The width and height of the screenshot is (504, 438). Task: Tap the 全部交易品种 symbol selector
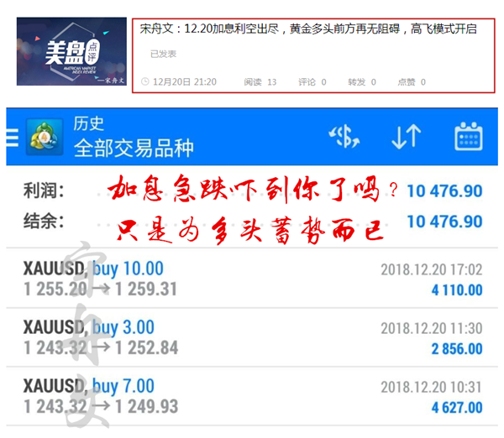coord(134,148)
